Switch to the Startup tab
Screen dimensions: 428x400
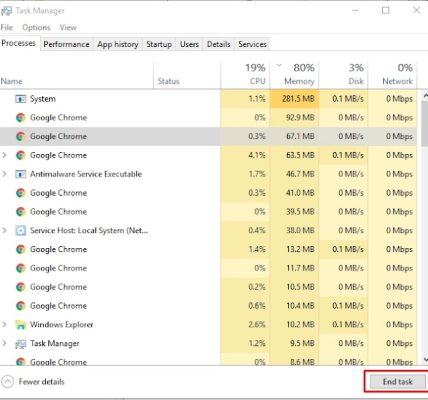159,44
